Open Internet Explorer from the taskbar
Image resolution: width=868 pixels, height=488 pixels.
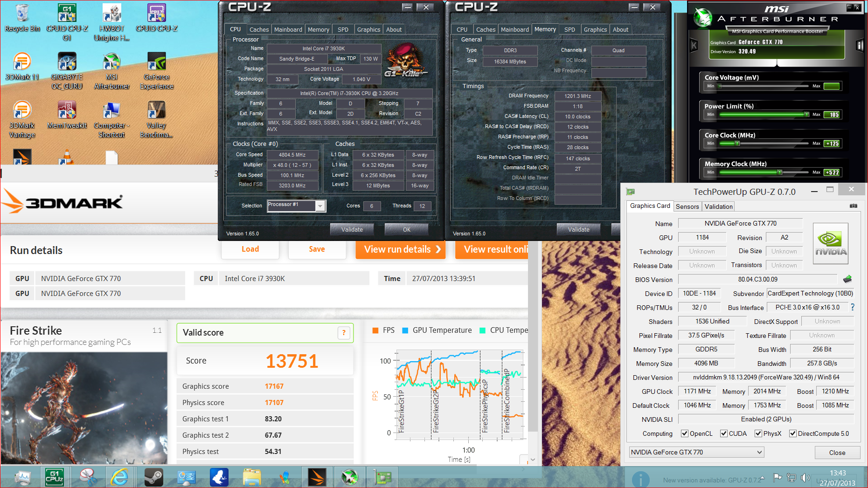pyautogui.click(x=119, y=477)
